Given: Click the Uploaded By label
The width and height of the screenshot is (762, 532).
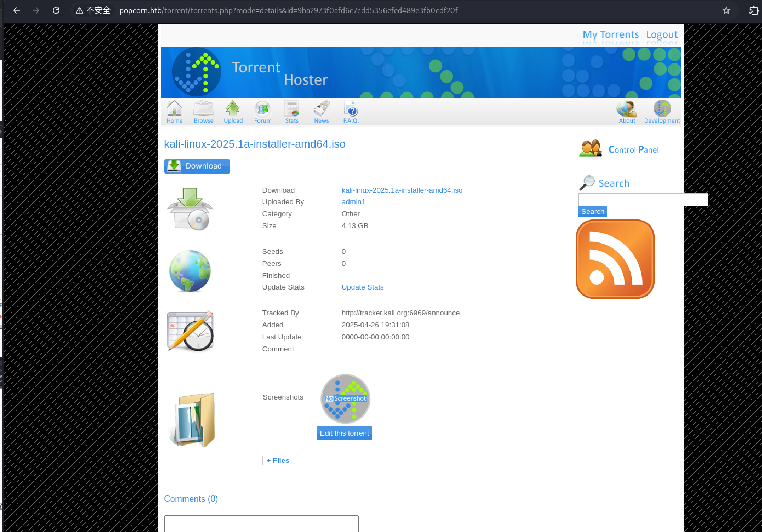Looking at the screenshot, I should coord(283,202).
